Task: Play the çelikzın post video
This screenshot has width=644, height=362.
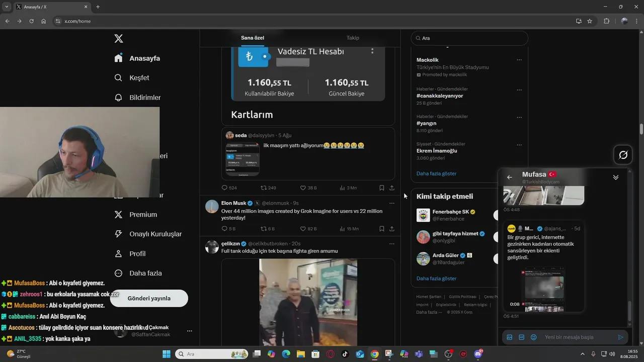Action: pos(308,302)
